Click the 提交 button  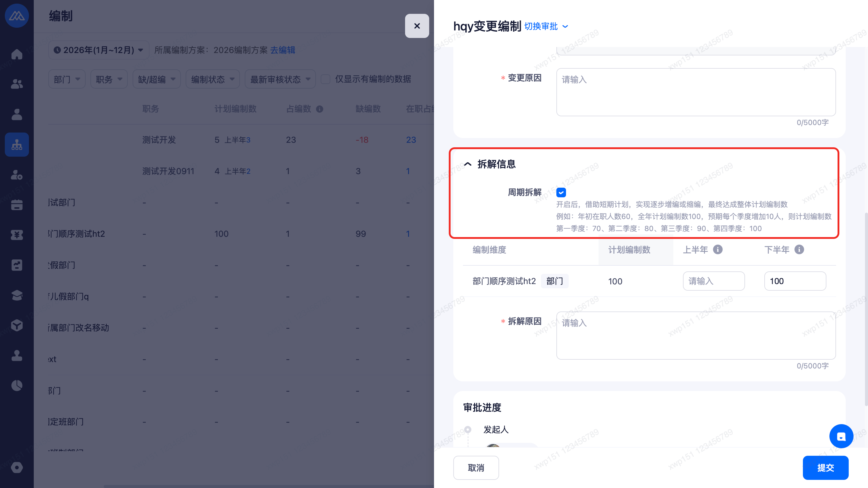(x=826, y=468)
